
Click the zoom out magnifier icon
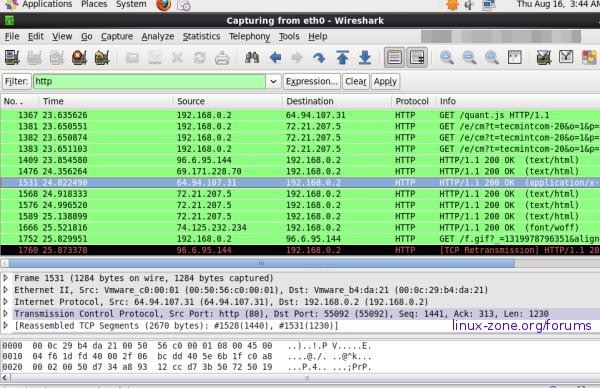469,58
